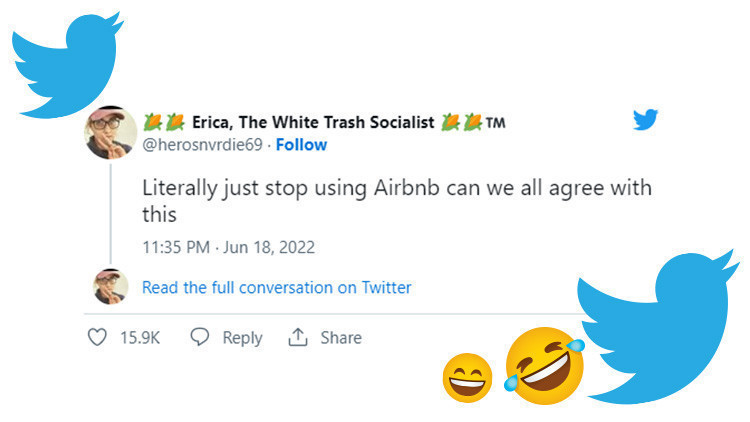The image size is (750, 422).
Task: Click the Share button label
Action: pyautogui.click(x=340, y=338)
